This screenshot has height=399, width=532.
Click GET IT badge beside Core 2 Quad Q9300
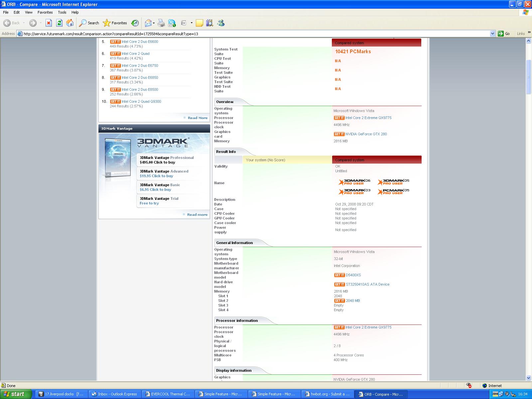pyautogui.click(x=115, y=101)
